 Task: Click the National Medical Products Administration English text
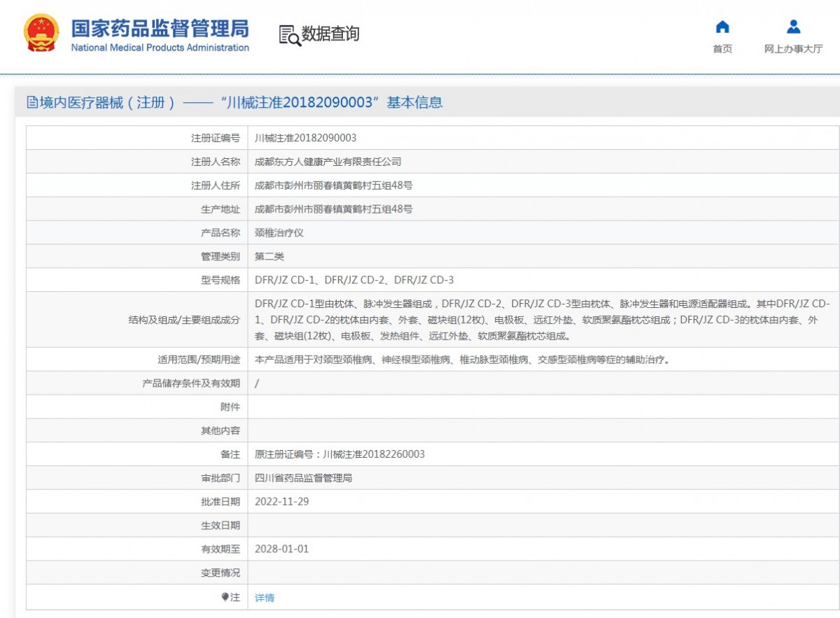[160, 48]
